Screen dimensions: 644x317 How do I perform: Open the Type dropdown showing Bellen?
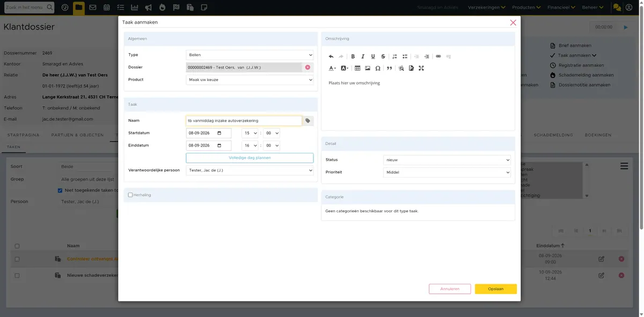pyautogui.click(x=250, y=55)
